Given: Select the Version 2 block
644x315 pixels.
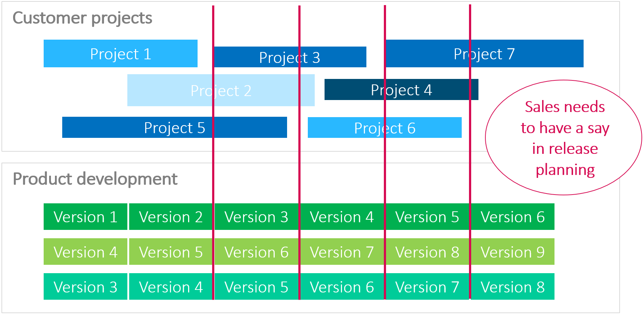Looking at the screenshot, I should 171,217.
